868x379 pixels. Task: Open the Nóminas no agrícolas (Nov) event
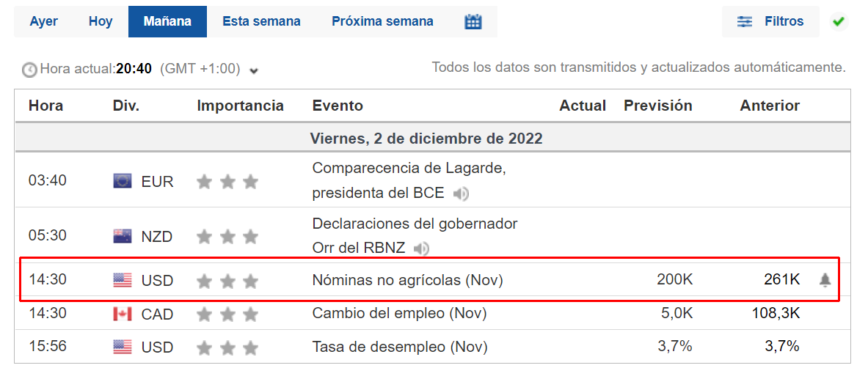408,280
